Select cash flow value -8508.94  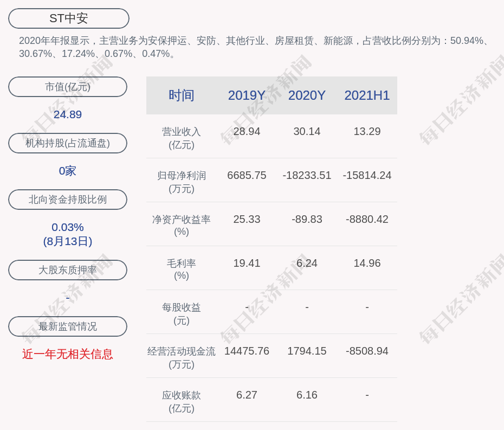click(x=367, y=351)
